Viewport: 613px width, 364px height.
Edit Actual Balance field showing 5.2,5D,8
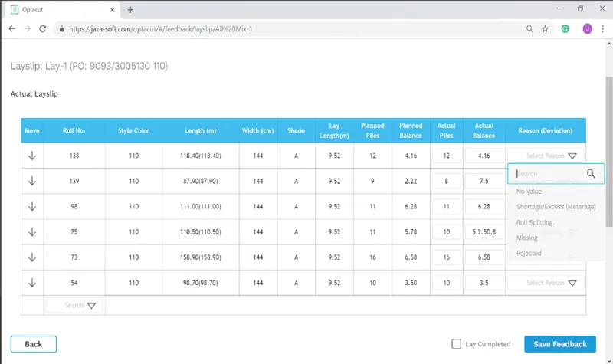click(484, 232)
